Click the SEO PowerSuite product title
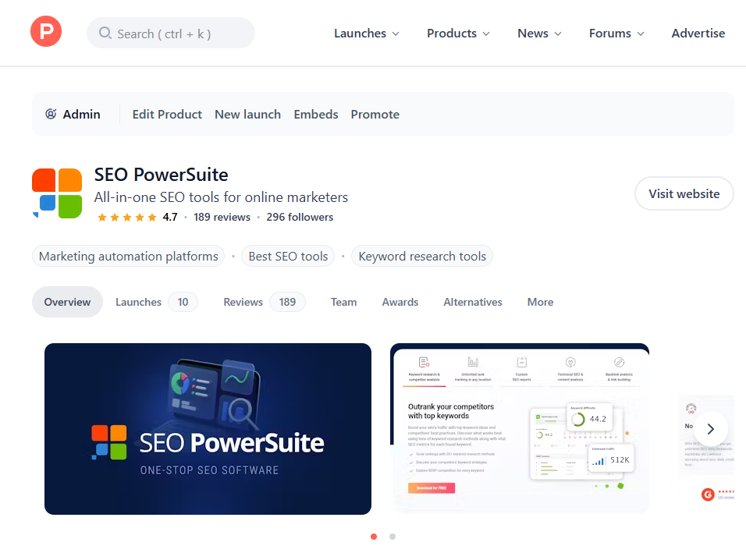The height and width of the screenshot is (560, 746). click(x=162, y=175)
